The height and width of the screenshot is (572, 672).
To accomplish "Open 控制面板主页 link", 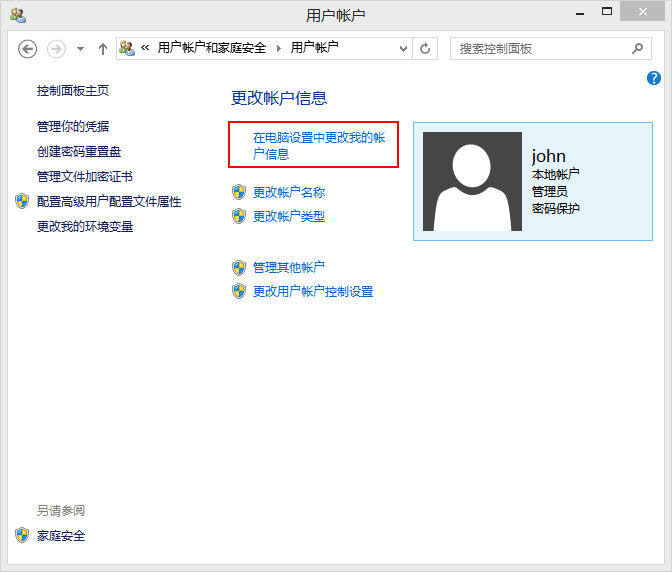I will pyautogui.click(x=73, y=91).
